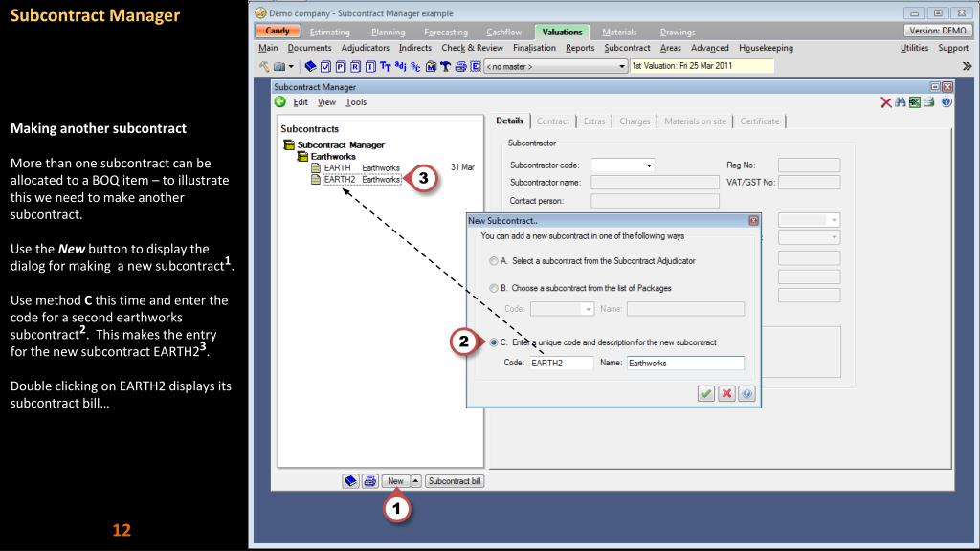Click the printer icon beside New button
The height and width of the screenshot is (551, 980).
(x=370, y=481)
